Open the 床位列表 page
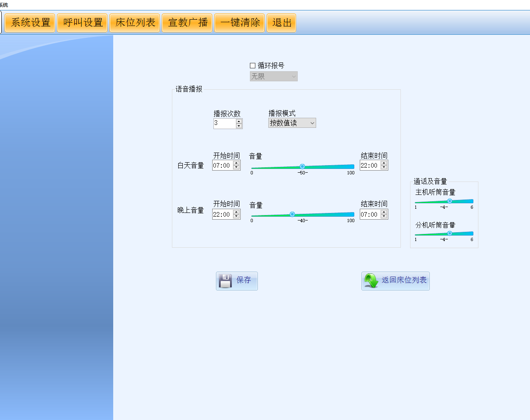The image size is (530, 420). pos(135,23)
